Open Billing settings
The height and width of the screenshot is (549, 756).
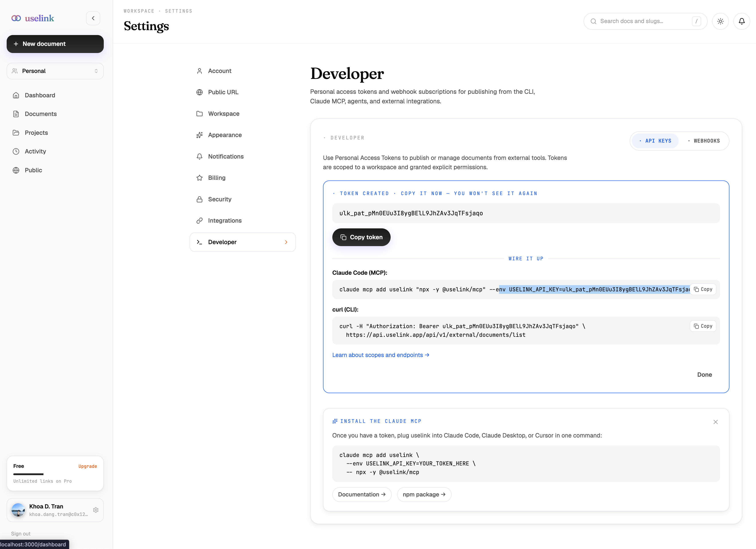(x=243, y=178)
